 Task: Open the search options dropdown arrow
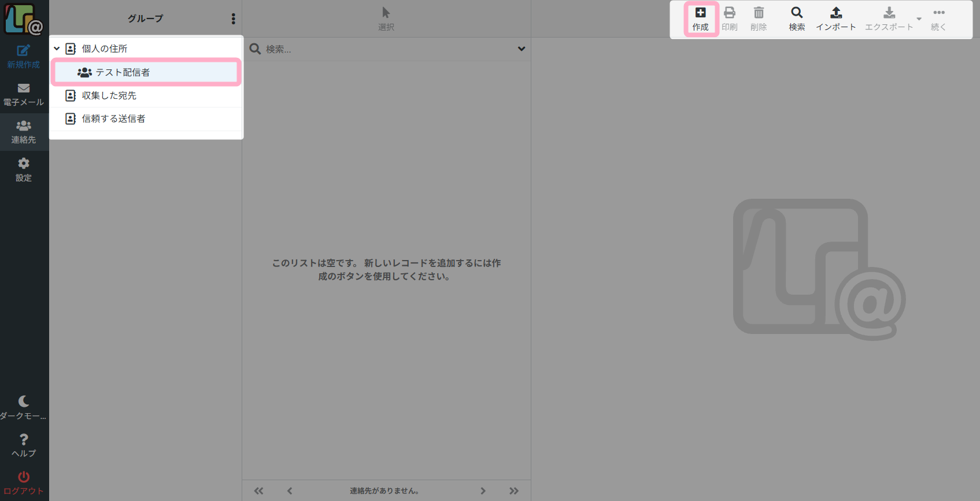point(522,49)
